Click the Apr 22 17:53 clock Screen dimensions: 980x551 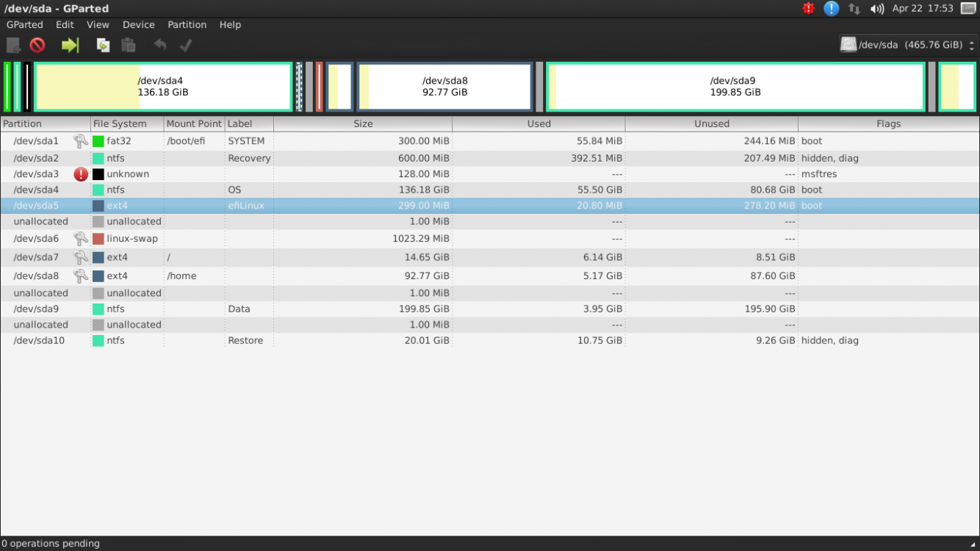[923, 9]
